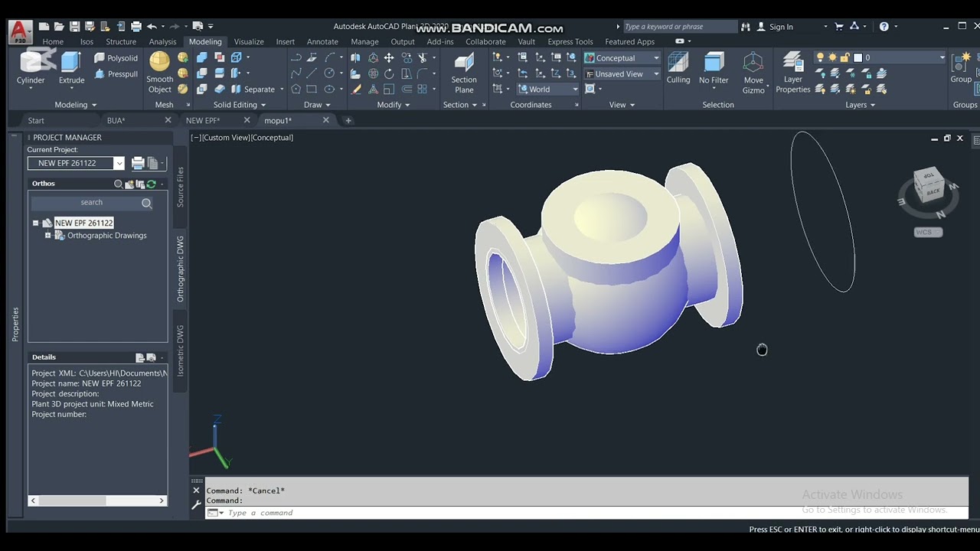Viewport: 980px width, 551px height.
Task: Click the WCS label below ViewCube
Action: pos(928,232)
